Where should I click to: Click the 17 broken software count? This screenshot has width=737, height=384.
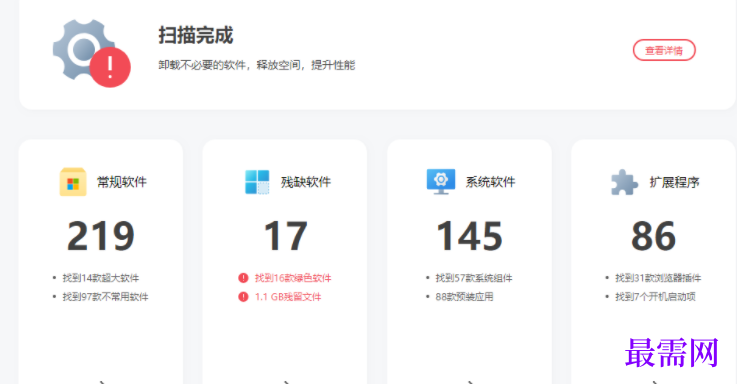point(285,236)
